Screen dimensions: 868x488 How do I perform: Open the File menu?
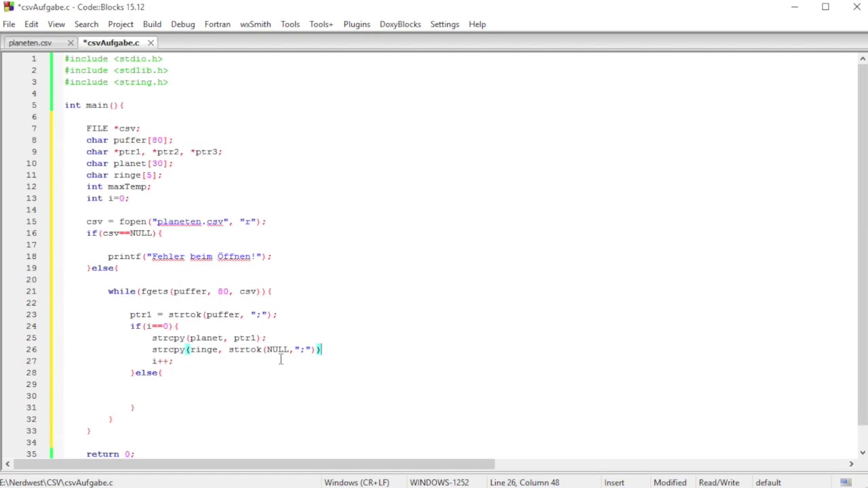9,24
